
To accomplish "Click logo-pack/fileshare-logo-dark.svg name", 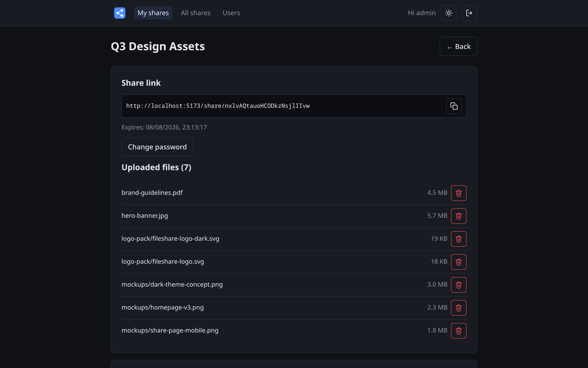I will coord(170,239).
